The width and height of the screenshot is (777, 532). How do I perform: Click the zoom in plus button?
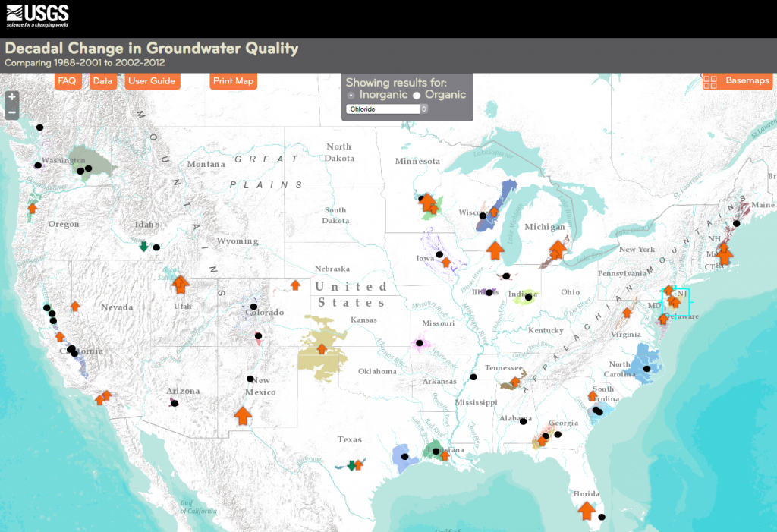(x=11, y=98)
